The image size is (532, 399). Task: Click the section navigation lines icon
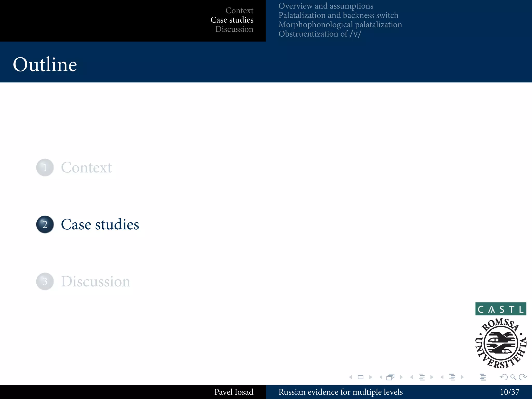pos(452,377)
